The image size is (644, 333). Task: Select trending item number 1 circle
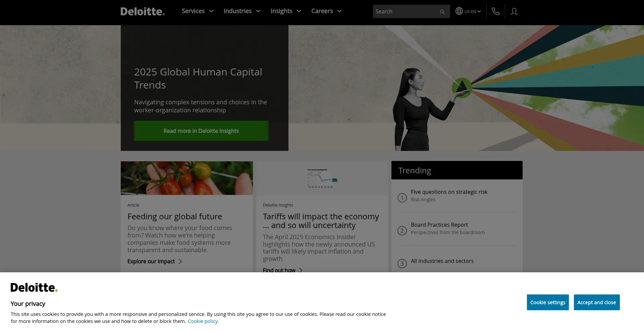[x=402, y=198]
